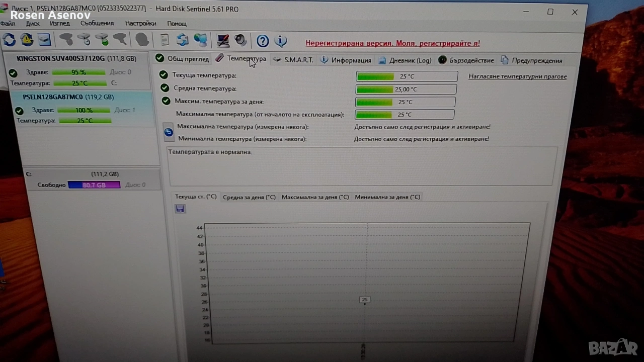The height and width of the screenshot is (362, 644).
Task: Select the Текуща ст. (°C) graph tab
Action: click(x=195, y=197)
